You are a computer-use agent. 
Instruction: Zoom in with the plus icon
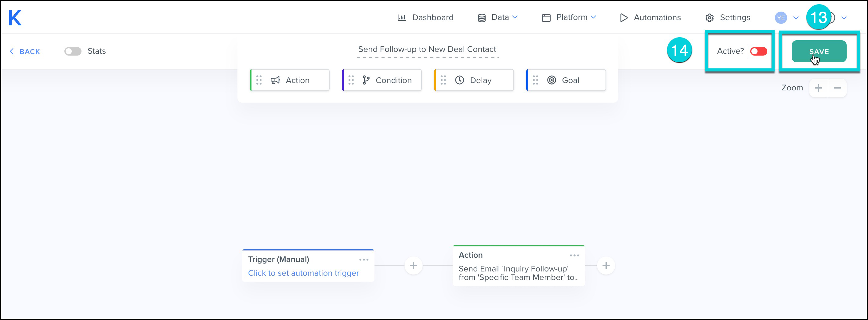point(818,88)
